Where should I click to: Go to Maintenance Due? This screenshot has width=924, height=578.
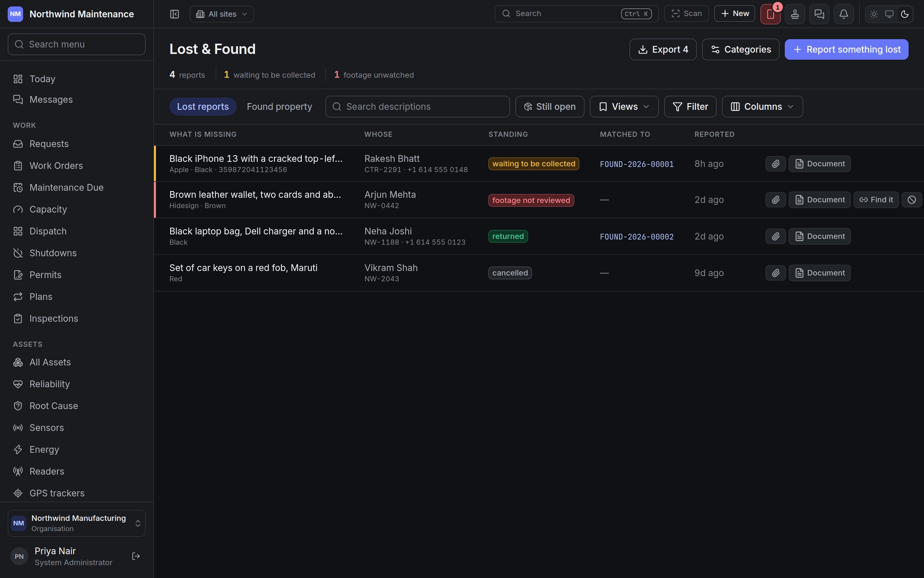[76, 187]
